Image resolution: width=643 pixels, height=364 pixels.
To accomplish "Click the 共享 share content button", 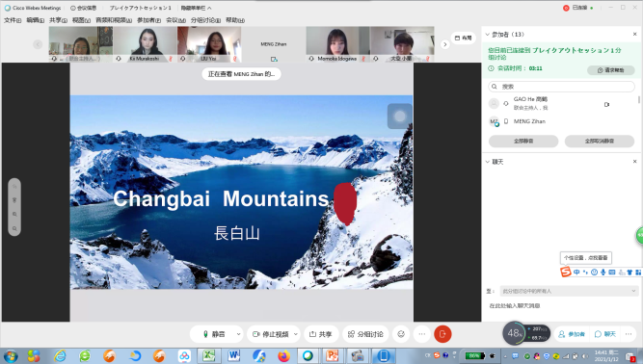I will pos(320,334).
